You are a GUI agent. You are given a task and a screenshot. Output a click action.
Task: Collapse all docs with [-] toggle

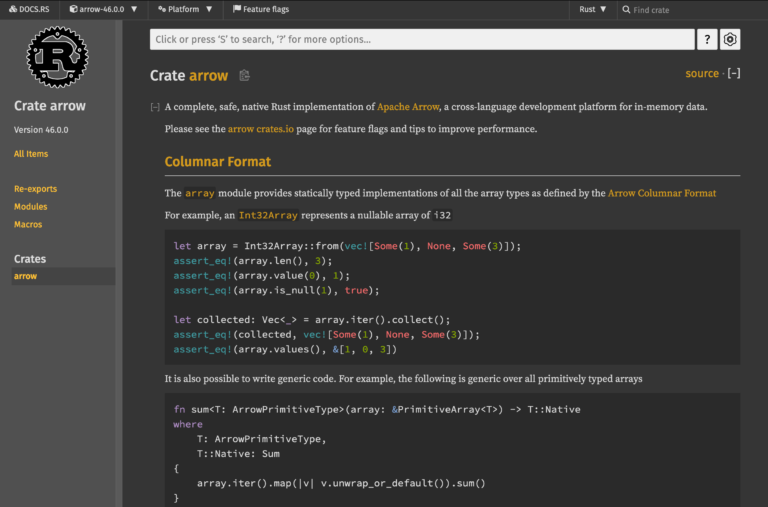coord(734,73)
